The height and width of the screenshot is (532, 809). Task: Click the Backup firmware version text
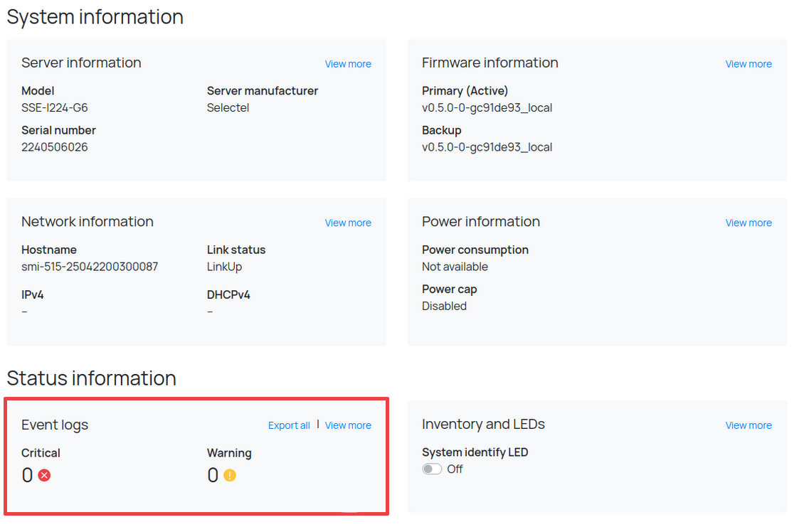point(487,147)
